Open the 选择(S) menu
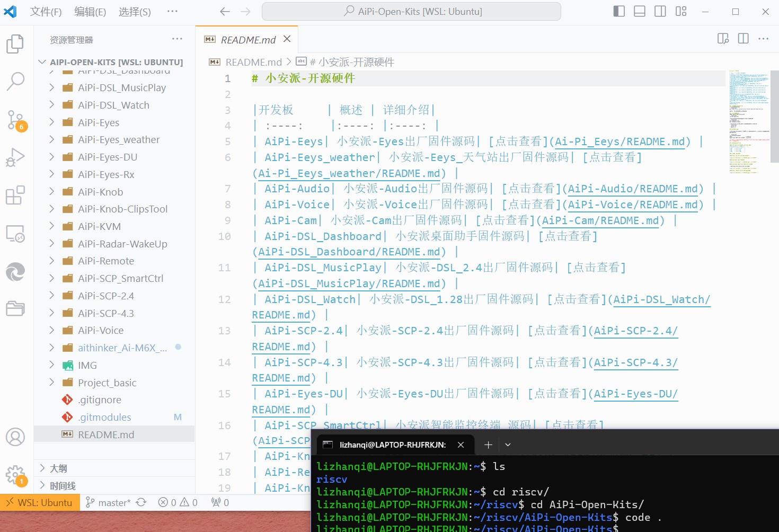This screenshot has width=779, height=532. click(x=135, y=12)
